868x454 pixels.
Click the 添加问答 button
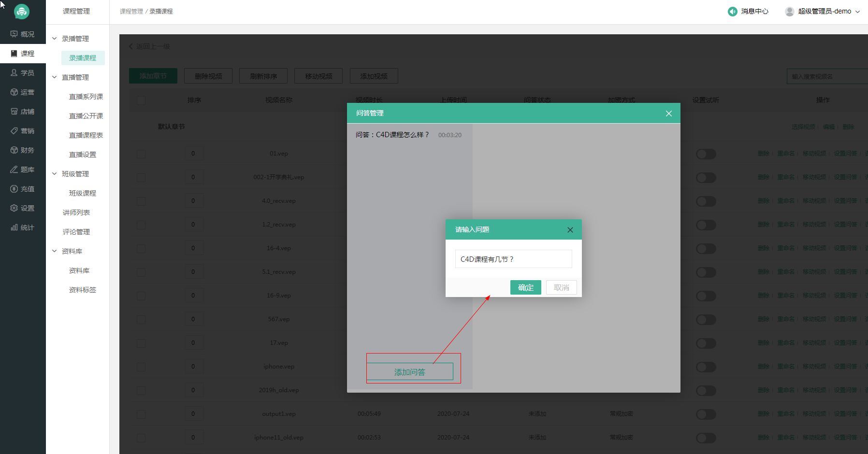pos(409,372)
